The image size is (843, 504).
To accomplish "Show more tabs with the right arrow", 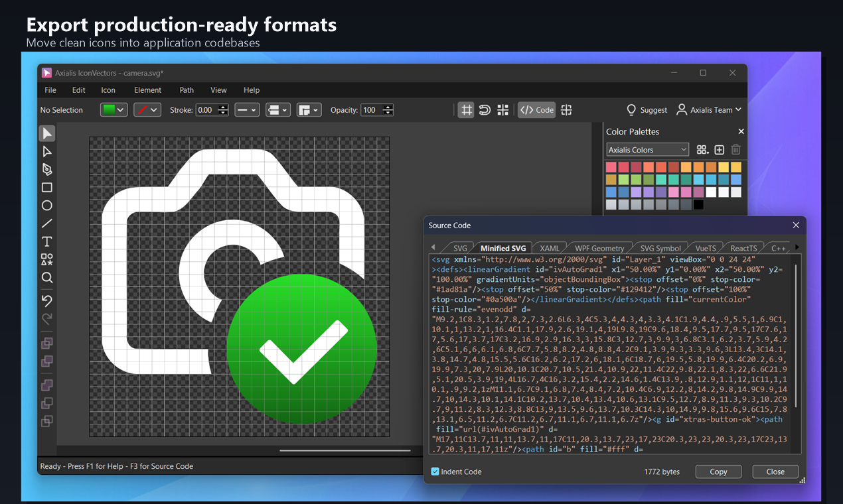I will coord(797,247).
